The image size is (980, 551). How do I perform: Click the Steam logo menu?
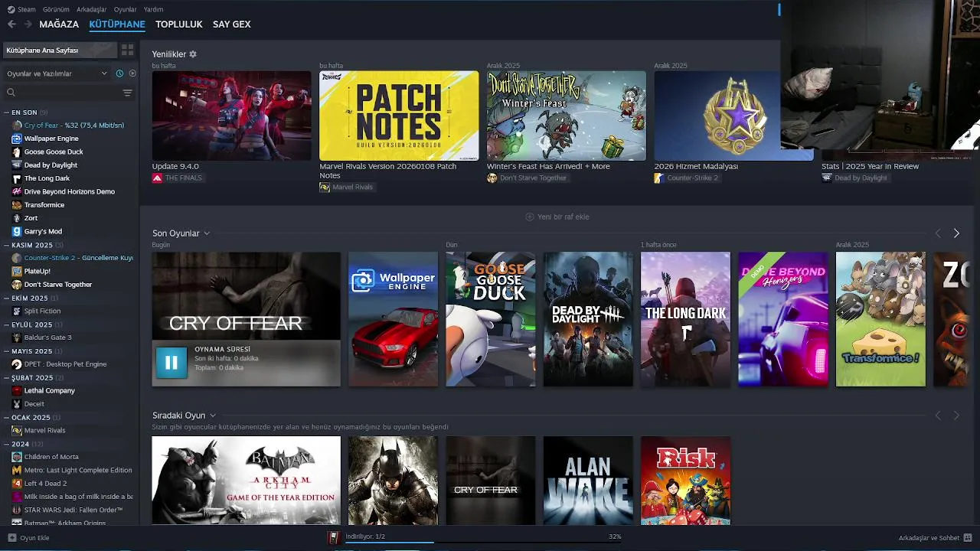[11, 9]
